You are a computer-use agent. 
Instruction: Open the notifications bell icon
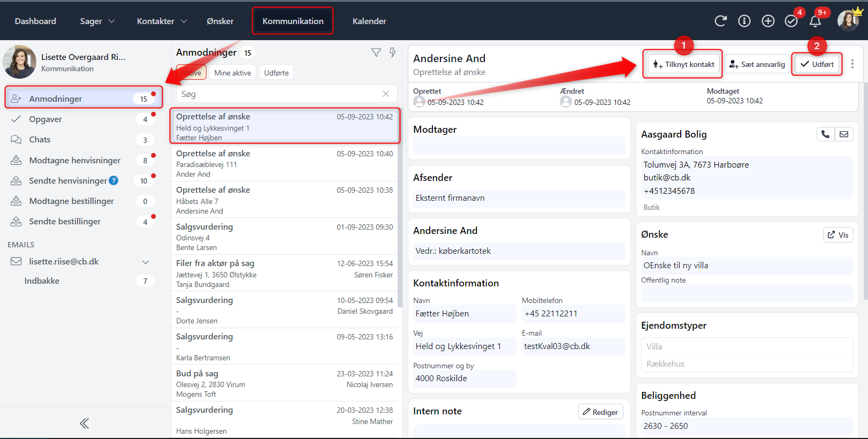(815, 21)
